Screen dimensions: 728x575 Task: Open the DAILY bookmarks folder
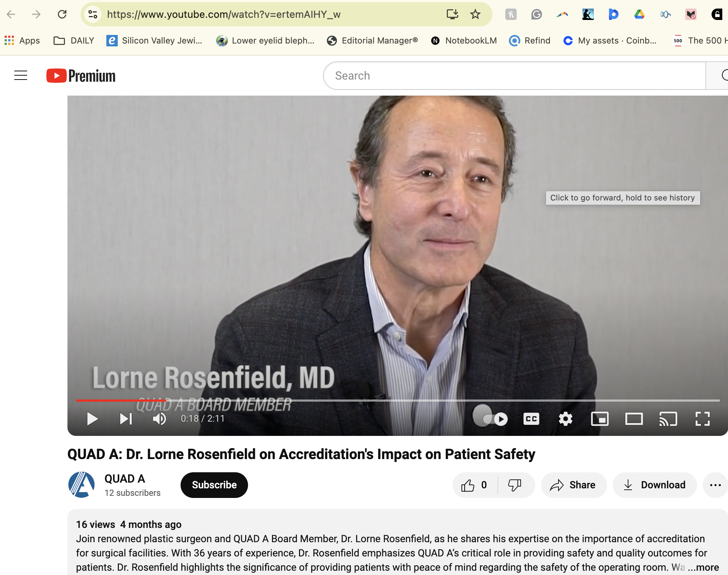(x=74, y=41)
